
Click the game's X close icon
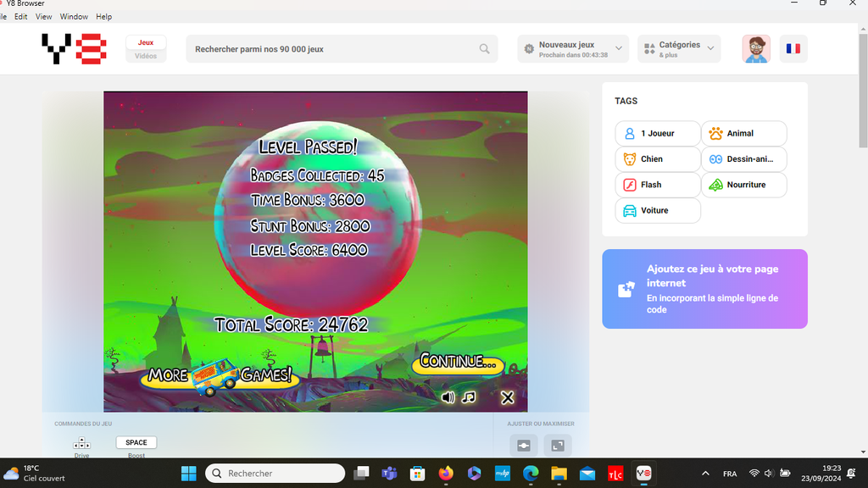[507, 397]
